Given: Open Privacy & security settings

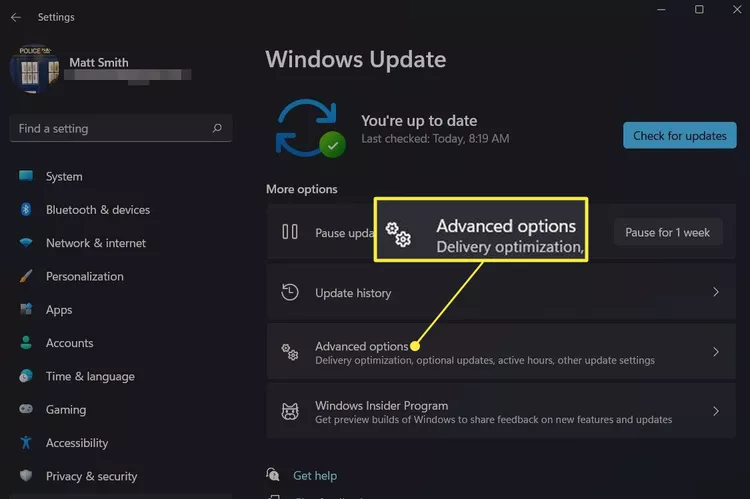Looking at the screenshot, I should coord(91,476).
